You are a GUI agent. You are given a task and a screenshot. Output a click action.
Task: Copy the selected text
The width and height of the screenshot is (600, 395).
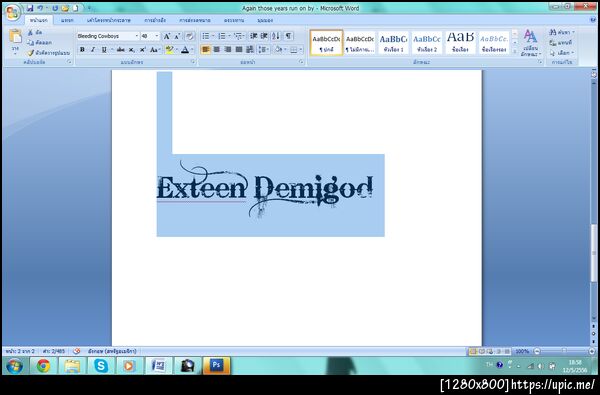tap(39, 42)
